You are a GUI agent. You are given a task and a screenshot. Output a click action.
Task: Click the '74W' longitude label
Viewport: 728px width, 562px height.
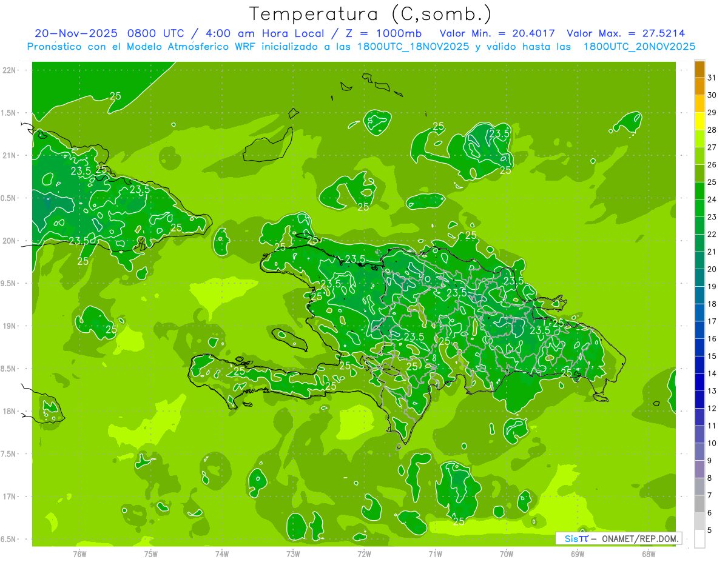pyautogui.click(x=222, y=554)
